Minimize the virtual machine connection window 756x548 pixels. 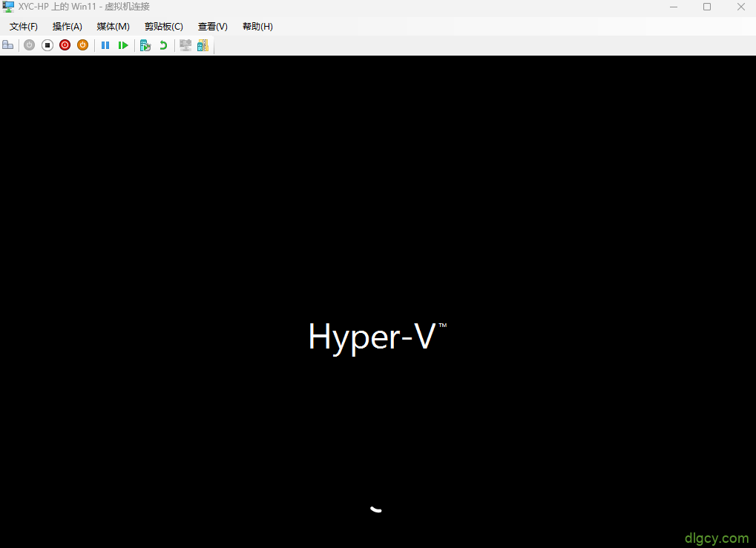pyautogui.click(x=674, y=7)
